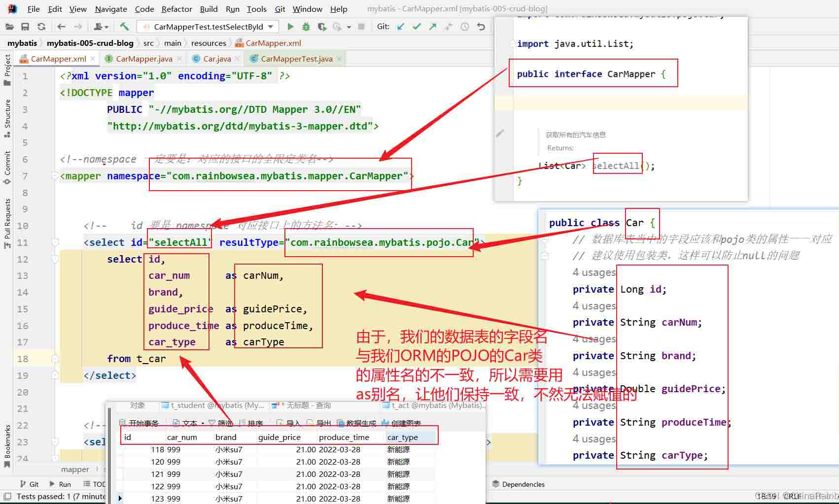839x504 pixels.
Task: Toggle the import fold marker in CarMapper popup
Action: coord(513,44)
